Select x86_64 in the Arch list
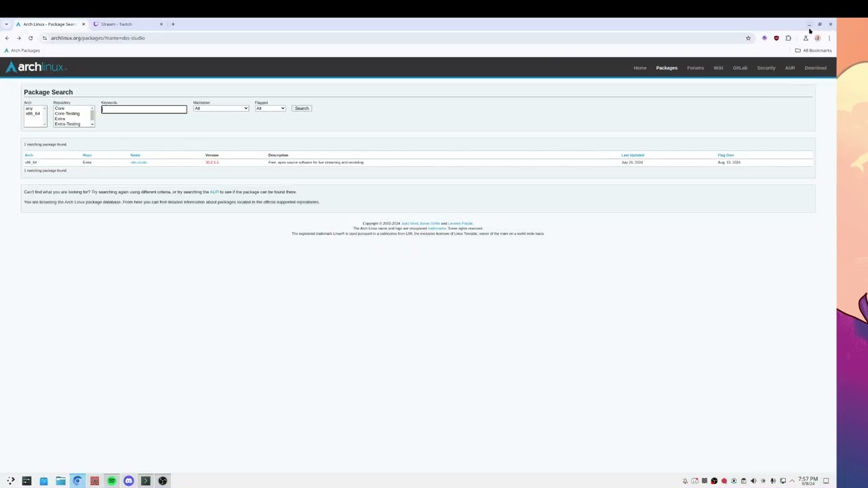The image size is (868, 488). (32, 113)
